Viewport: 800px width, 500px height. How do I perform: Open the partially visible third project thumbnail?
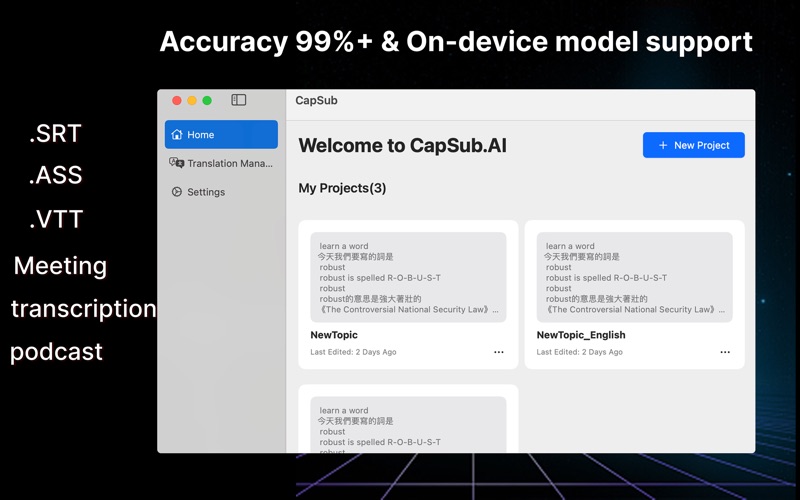pos(408,424)
